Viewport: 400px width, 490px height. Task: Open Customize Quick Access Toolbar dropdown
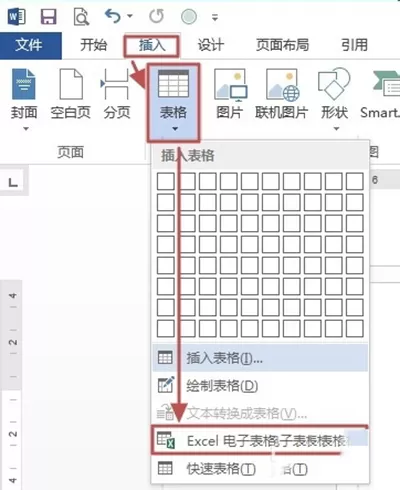215,17
